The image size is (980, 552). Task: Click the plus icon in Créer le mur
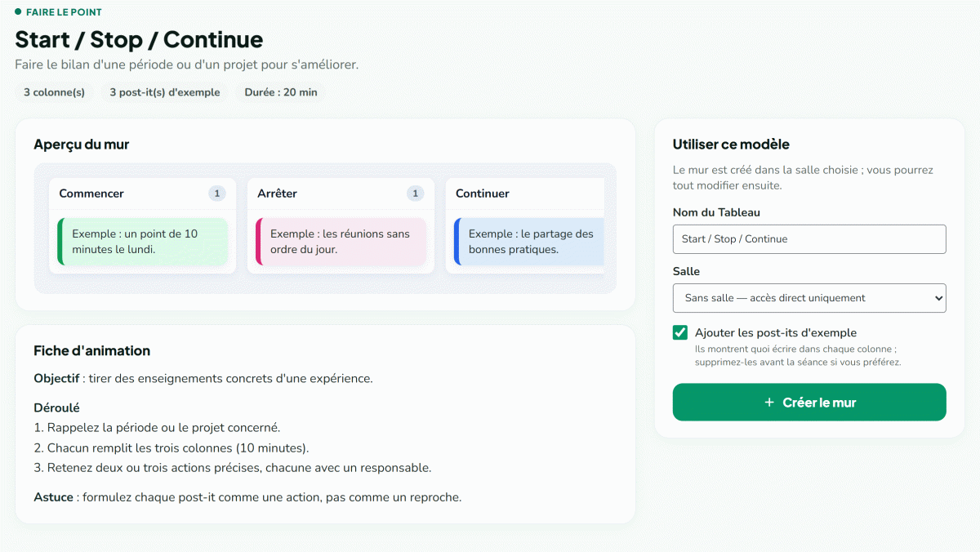point(769,403)
